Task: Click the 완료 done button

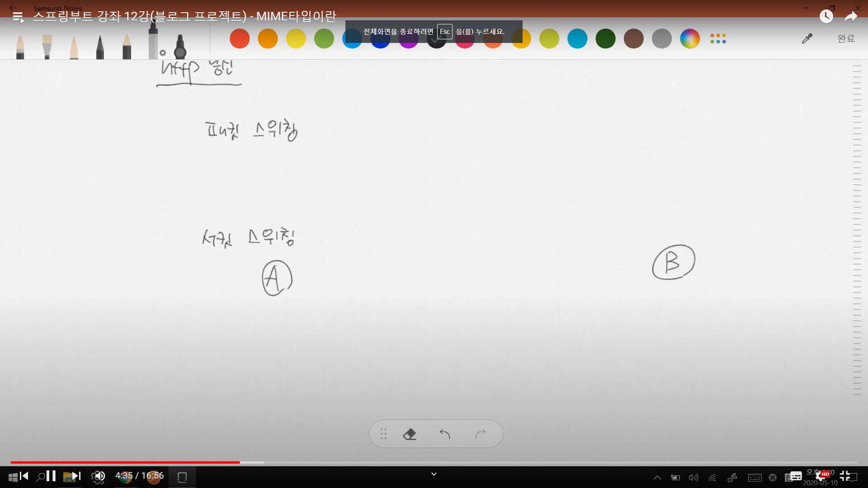Action: click(x=846, y=39)
